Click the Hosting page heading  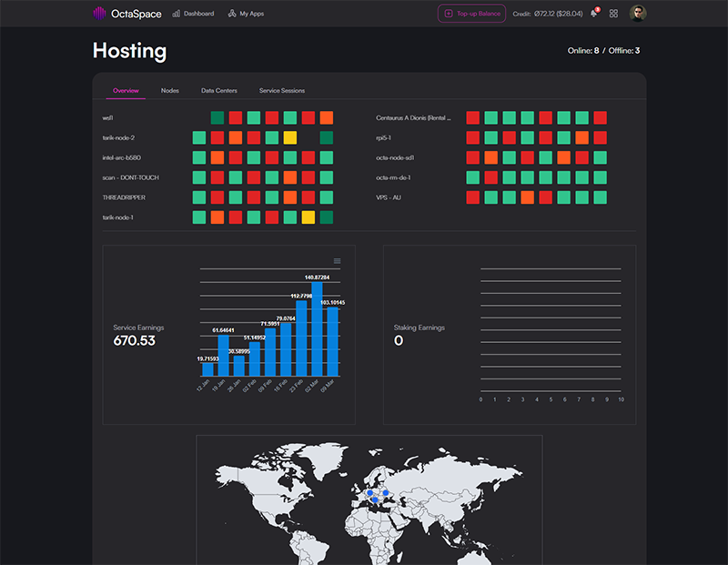[x=129, y=51]
